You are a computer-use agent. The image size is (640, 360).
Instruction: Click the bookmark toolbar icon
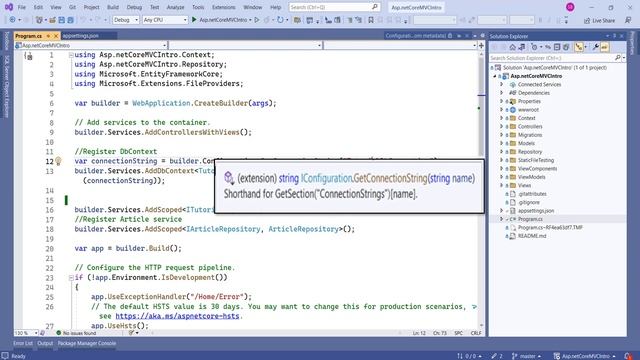pyautogui.click(x=371, y=20)
